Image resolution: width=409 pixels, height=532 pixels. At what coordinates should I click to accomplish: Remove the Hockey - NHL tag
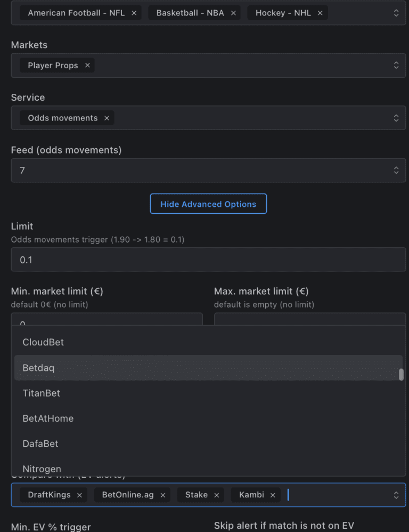point(320,13)
